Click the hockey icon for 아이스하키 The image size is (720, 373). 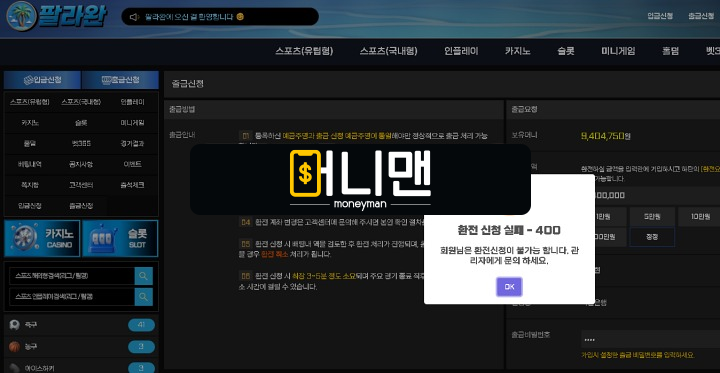pos(14,367)
